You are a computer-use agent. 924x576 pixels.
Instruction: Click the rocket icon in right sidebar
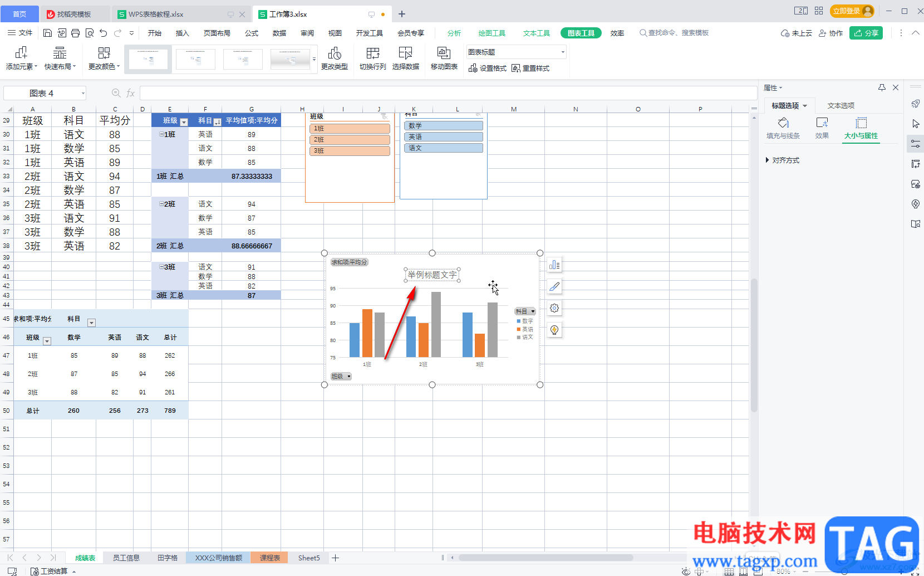point(915,104)
